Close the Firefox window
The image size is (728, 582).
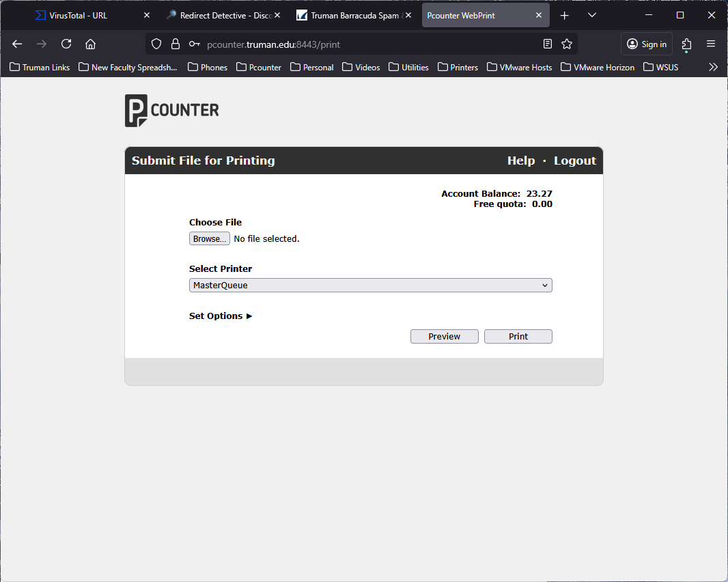point(712,15)
